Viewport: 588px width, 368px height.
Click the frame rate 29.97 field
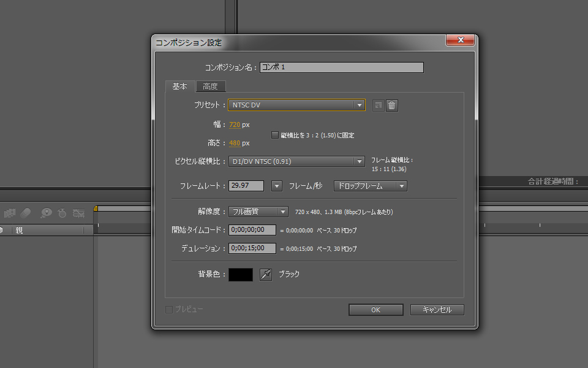246,185
